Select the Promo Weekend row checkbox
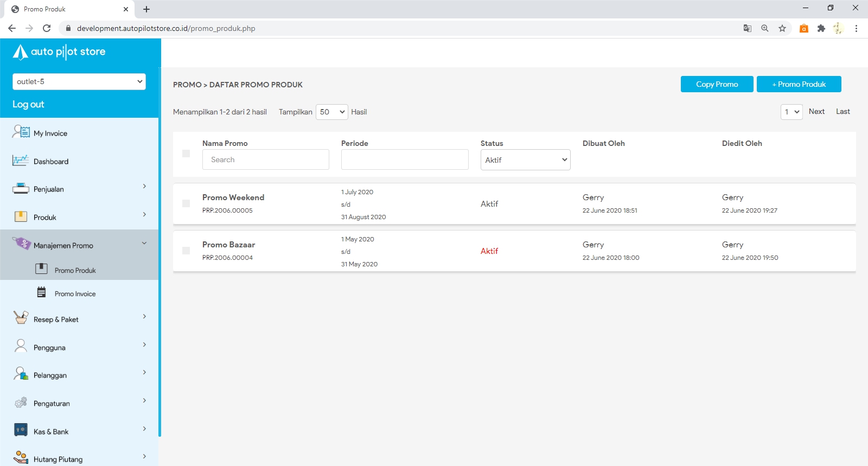This screenshot has width=868, height=466. 186,203
